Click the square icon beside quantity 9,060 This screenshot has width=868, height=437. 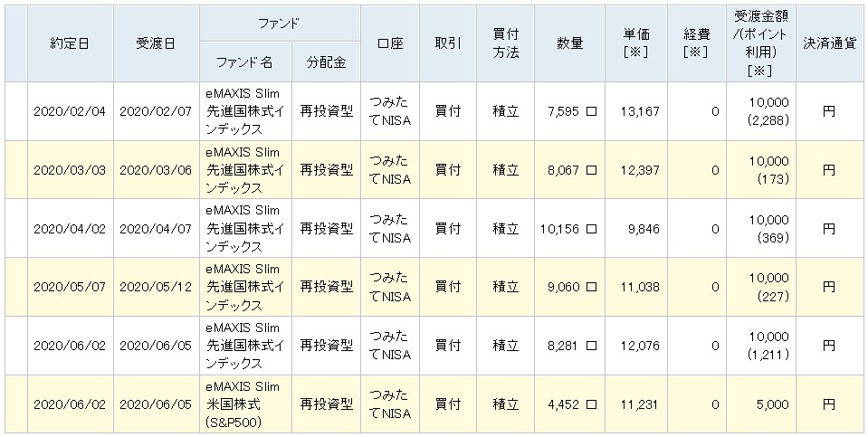pos(592,288)
